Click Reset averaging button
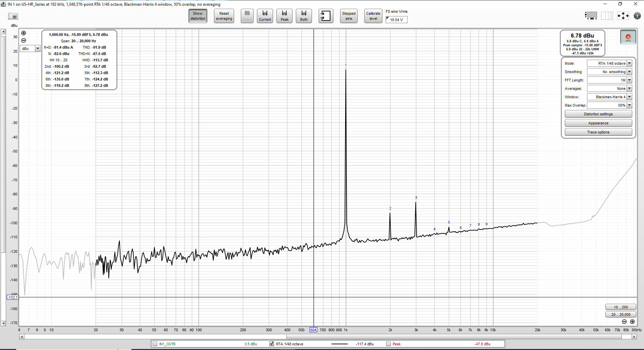644x350 pixels. pyautogui.click(x=224, y=16)
